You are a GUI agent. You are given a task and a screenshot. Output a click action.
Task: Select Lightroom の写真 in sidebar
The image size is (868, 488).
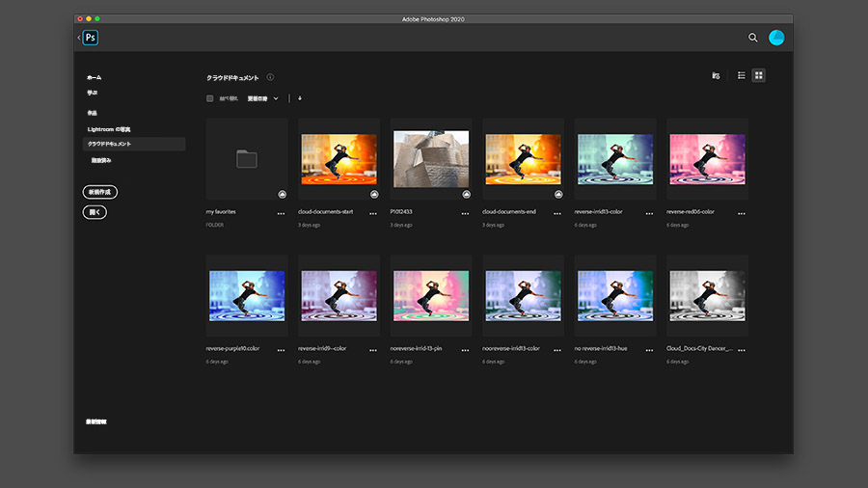click(x=109, y=129)
